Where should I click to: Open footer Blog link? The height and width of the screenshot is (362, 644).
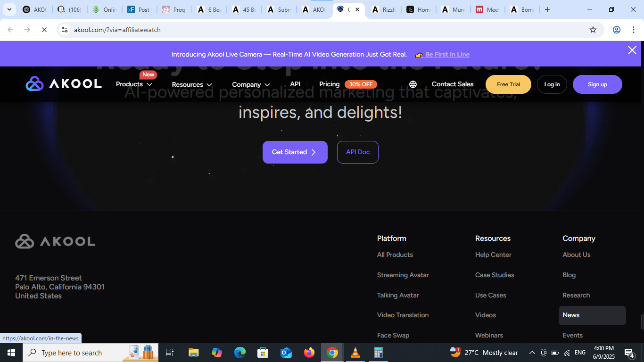pos(569,275)
